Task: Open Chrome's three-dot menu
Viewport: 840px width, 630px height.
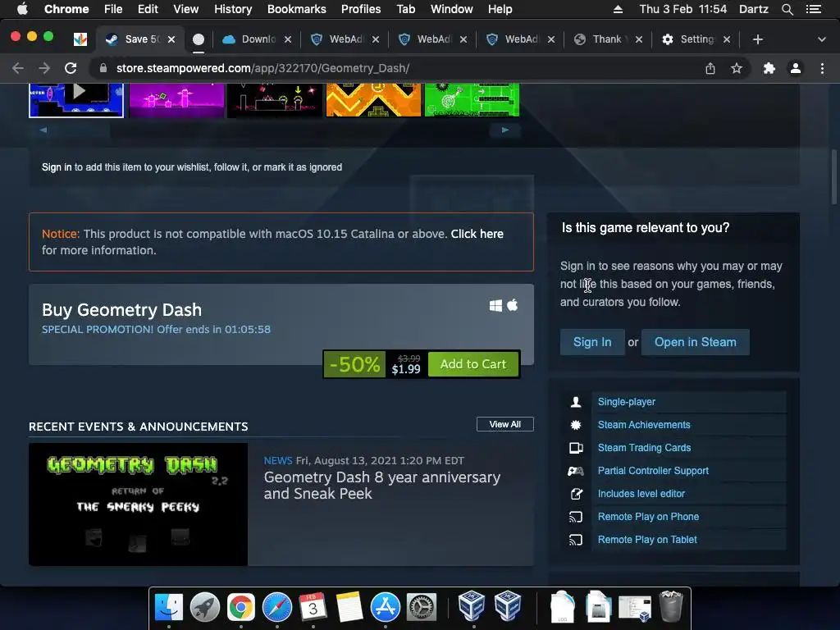Action: pyautogui.click(x=822, y=68)
